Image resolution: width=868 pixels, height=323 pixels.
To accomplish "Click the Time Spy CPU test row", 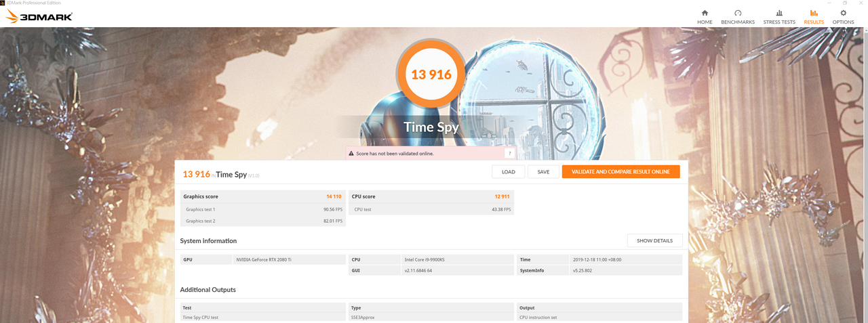I will pos(262,317).
